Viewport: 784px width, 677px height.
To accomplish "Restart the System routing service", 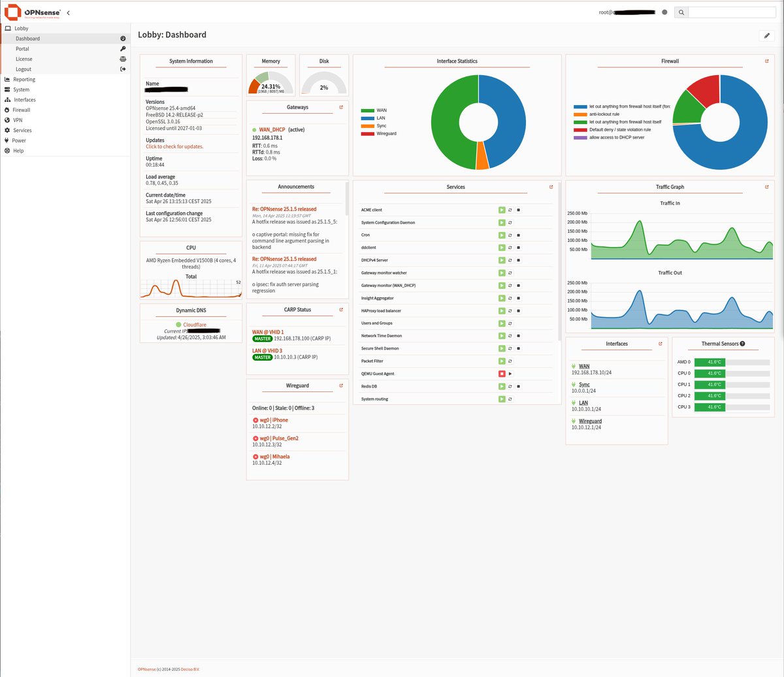I will pos(510,399).
